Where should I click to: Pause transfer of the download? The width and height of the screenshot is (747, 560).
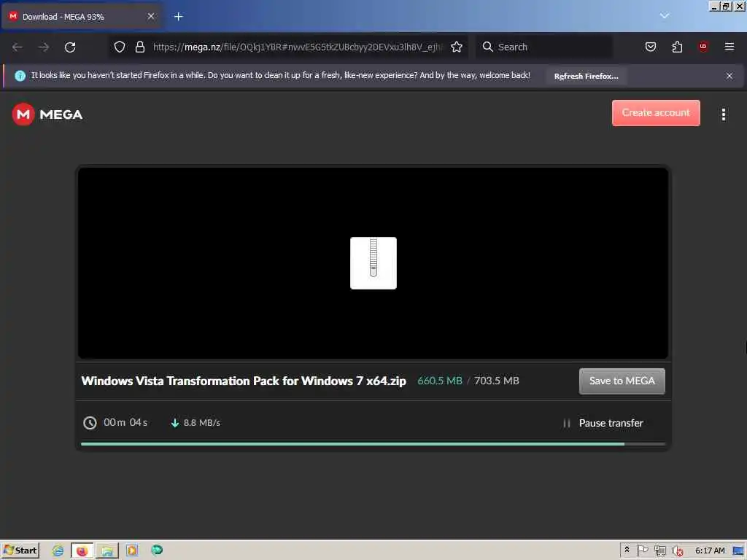(603, 423)
